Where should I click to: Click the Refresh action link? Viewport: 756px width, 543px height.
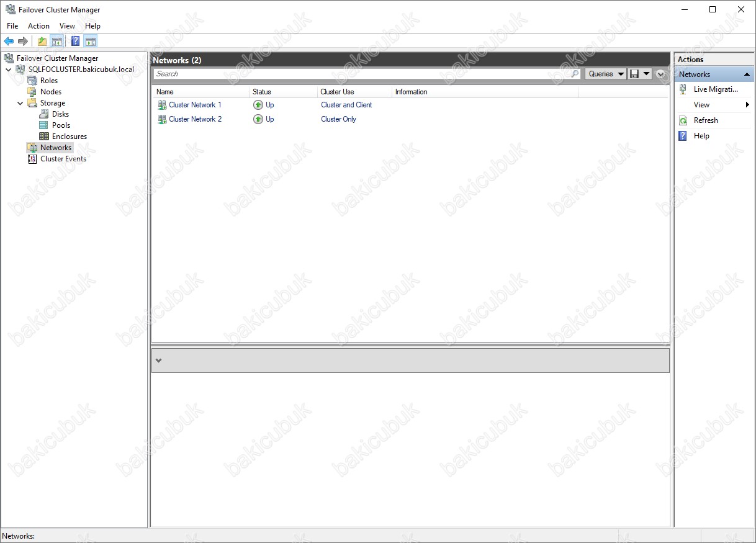[706, 120]
